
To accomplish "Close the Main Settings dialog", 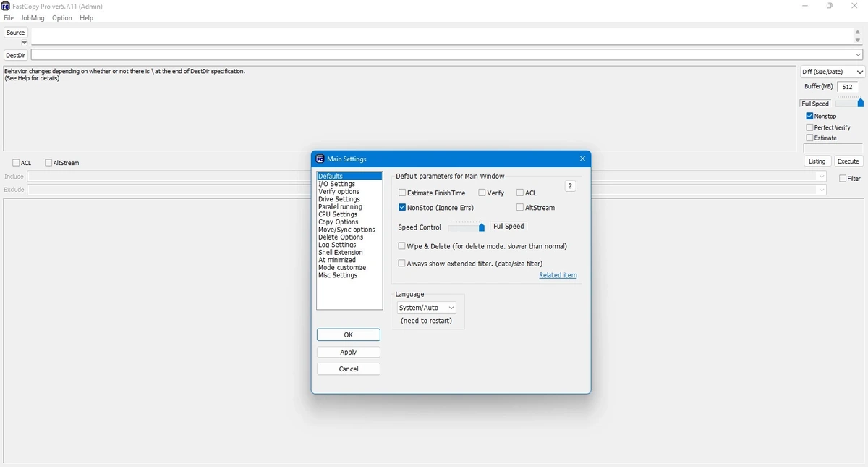I will pyautogui.click(x=582, y=159).
